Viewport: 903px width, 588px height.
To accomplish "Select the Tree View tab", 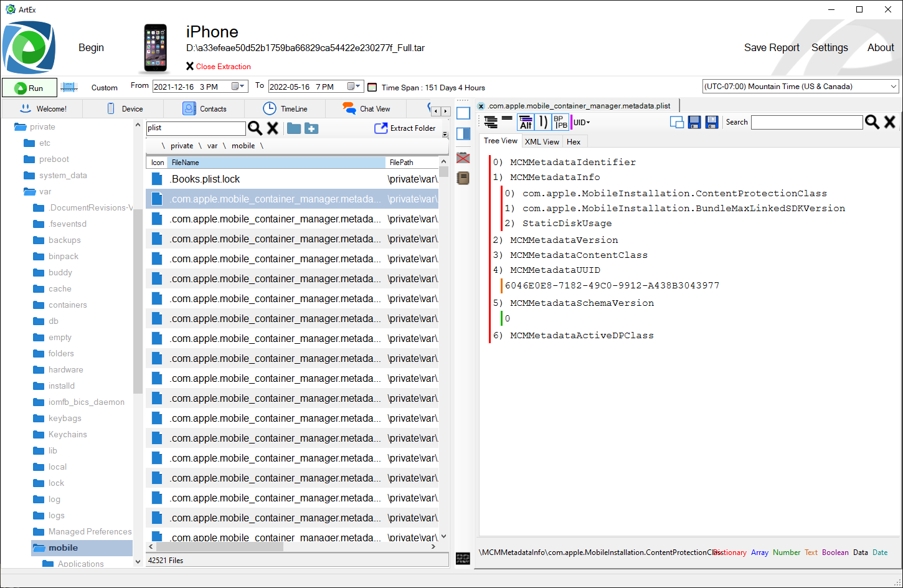I will point(501,141).
